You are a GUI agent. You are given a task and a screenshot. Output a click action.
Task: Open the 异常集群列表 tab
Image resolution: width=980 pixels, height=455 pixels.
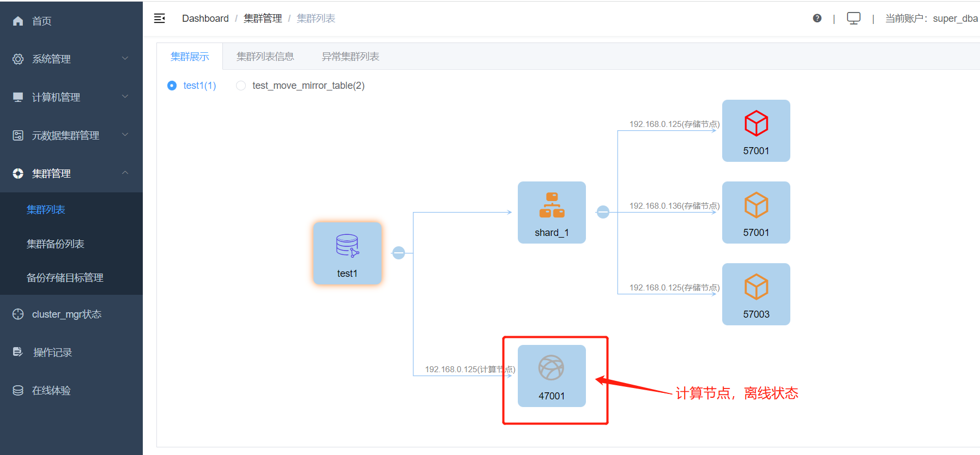[x=350, y=57]
